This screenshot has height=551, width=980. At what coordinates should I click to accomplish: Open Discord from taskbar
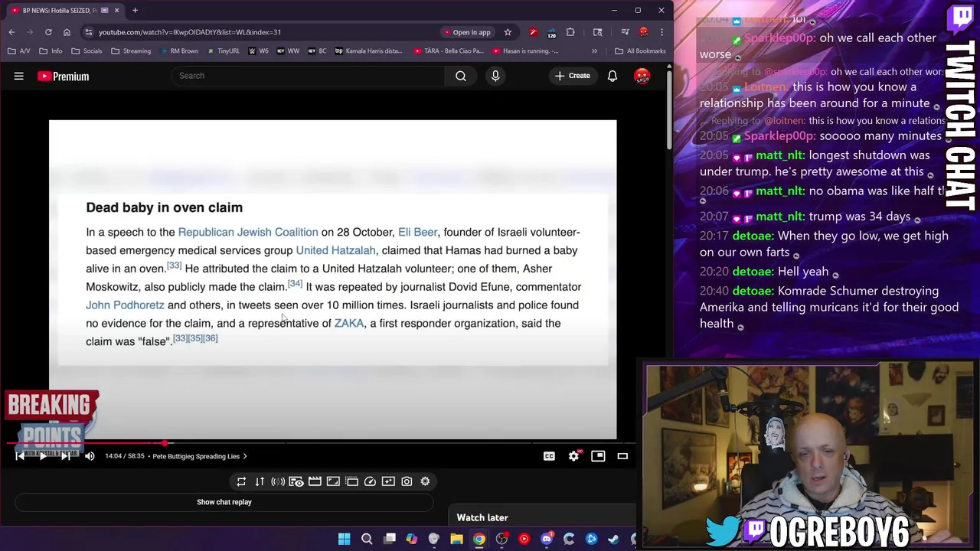[x=546, y=539]
